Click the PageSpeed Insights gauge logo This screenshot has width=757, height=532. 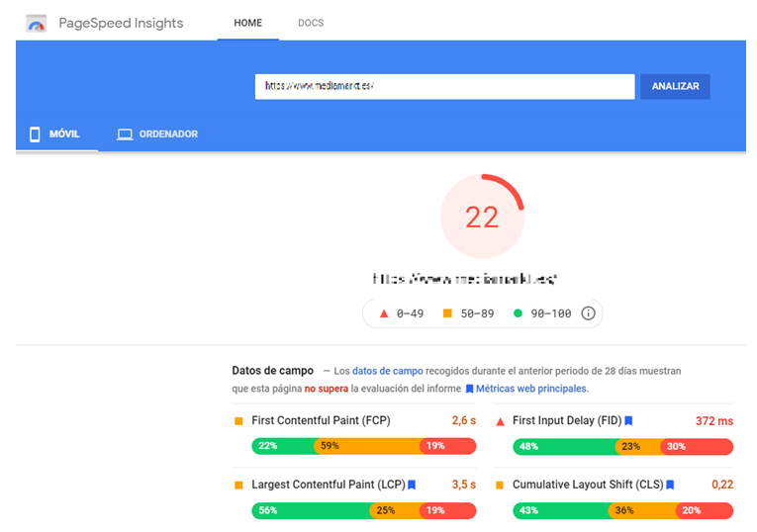coord(37,23)
